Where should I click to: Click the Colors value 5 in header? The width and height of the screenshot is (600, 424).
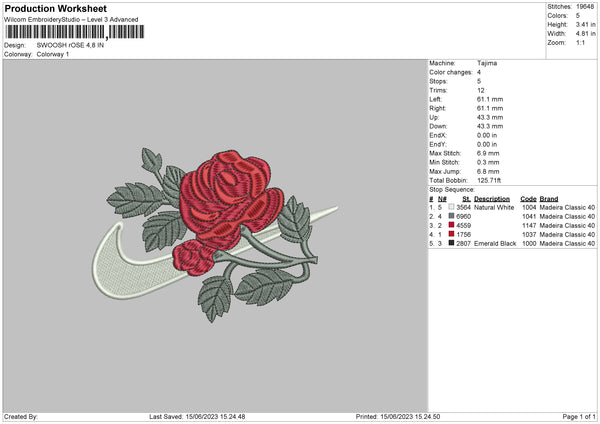tap(578, 16)
